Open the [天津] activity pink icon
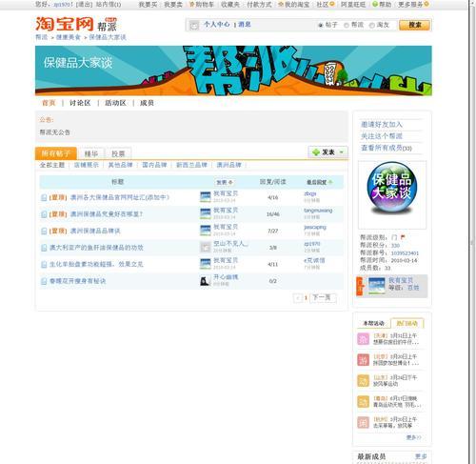 [x=364, y=339]
